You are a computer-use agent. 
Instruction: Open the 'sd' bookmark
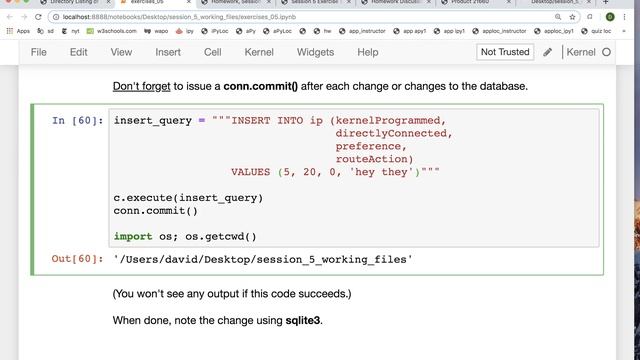pyautogui.click(x=45, y=31)
